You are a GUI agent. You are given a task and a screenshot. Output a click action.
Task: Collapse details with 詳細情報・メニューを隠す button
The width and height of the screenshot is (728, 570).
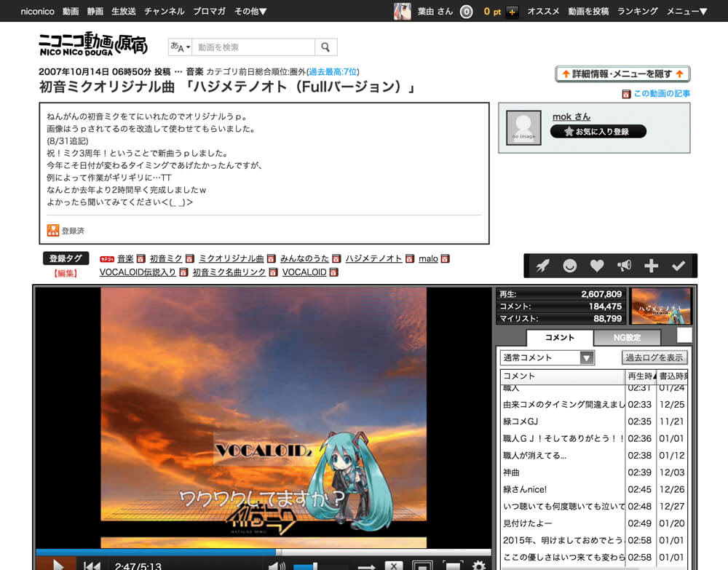click(x=622, y=74)
